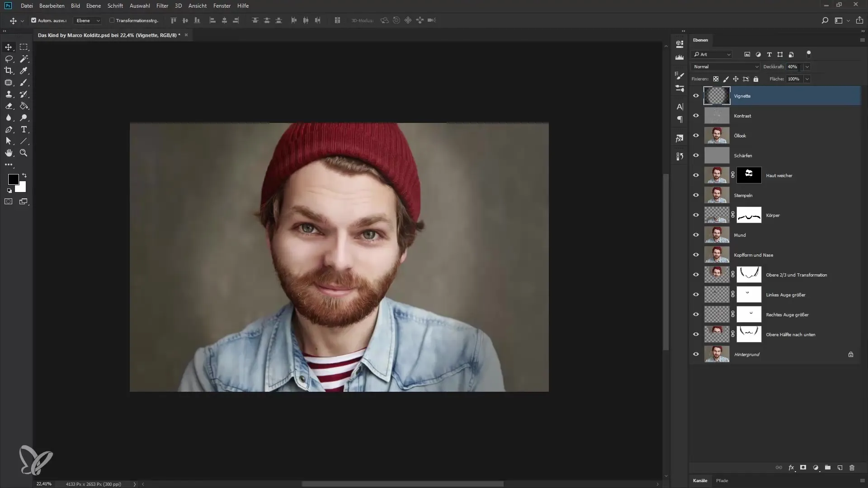Select the Blur tool
Screen dimensions: 868x488
pos(9,117)
